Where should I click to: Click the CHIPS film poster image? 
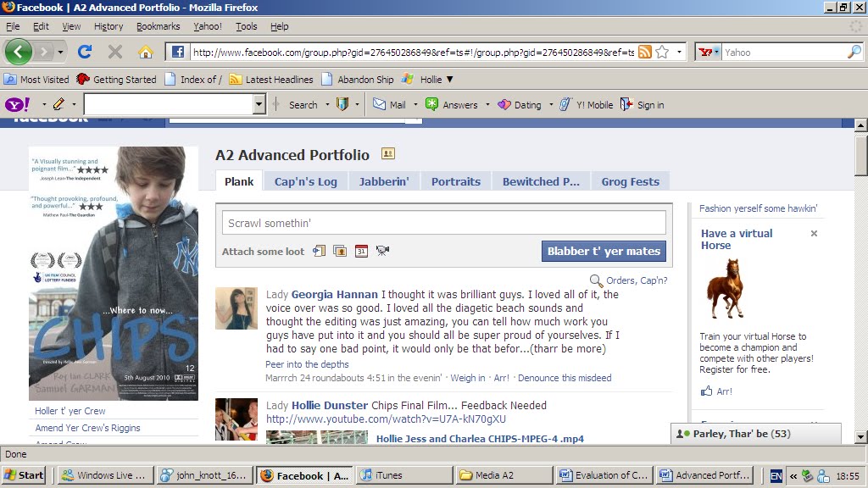coord(114,274)
